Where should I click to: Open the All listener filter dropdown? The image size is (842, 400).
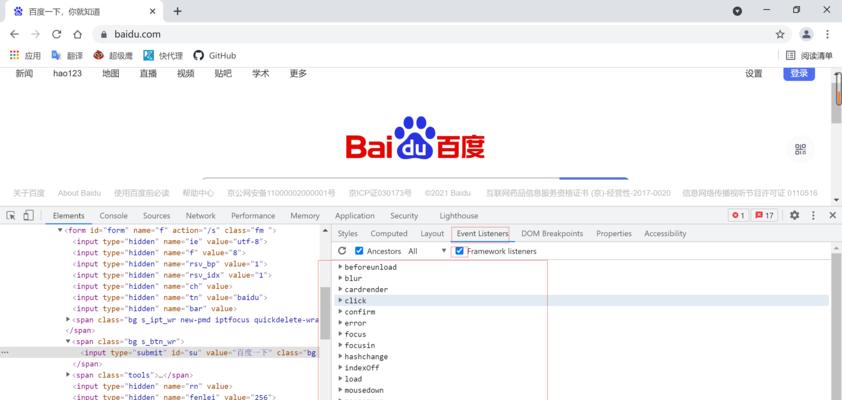(427, 251)
